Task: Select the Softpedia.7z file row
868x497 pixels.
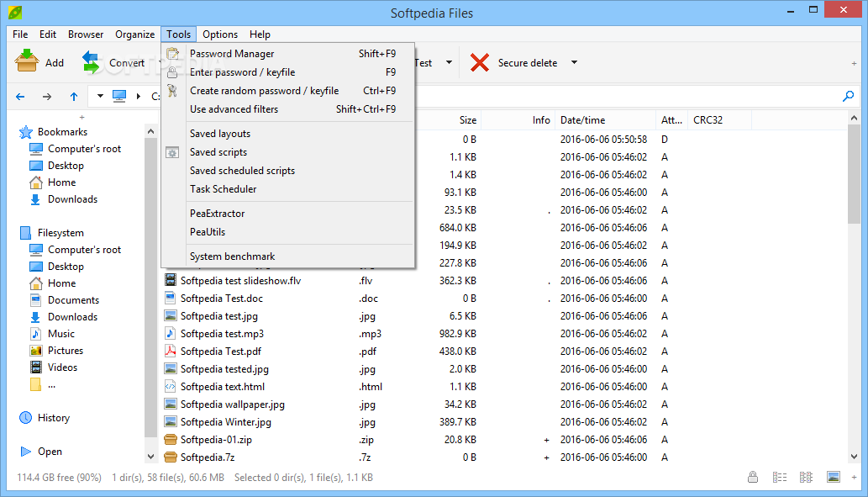Action: [x=504, y=457]
